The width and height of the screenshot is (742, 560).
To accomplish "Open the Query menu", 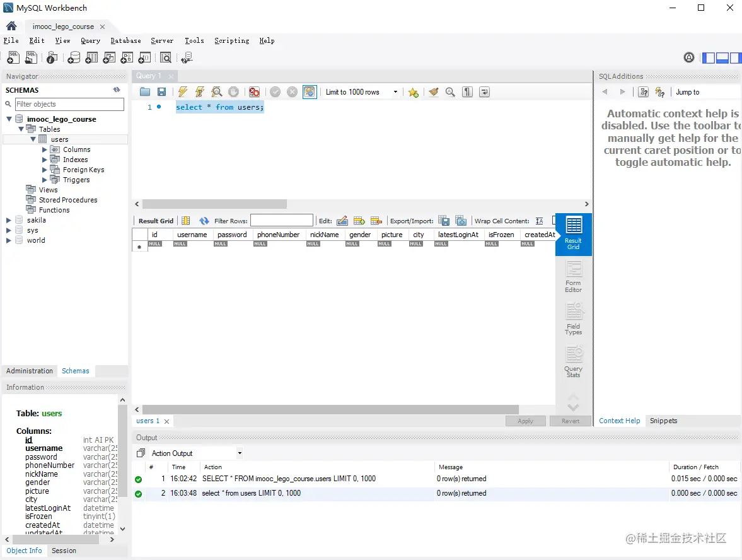I will coord(90,41).
